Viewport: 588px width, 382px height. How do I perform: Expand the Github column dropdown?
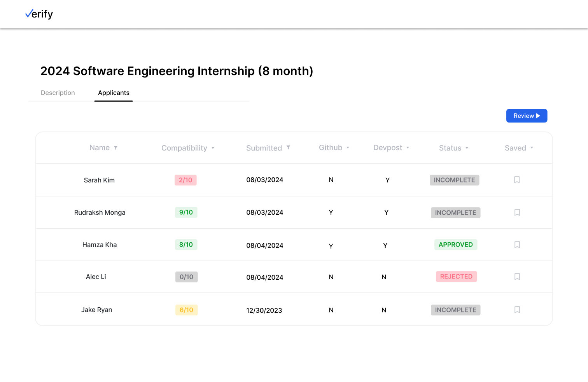[348, 148]
